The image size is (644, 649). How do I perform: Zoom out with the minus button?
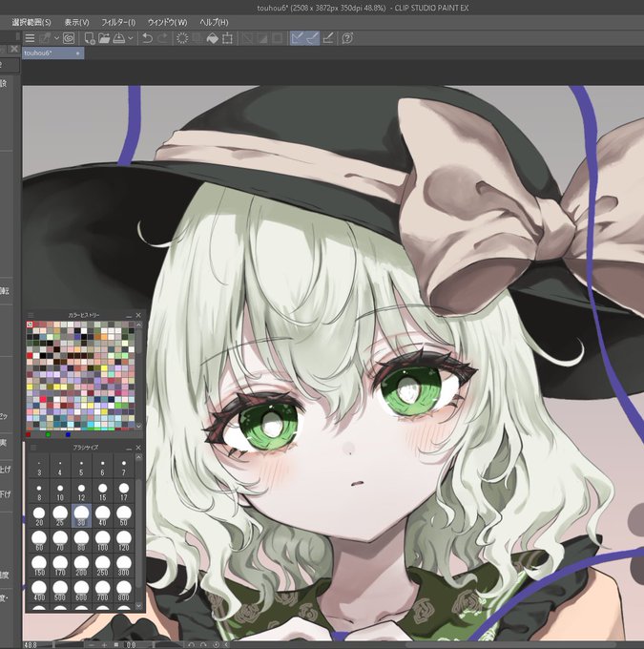point(92,645)
